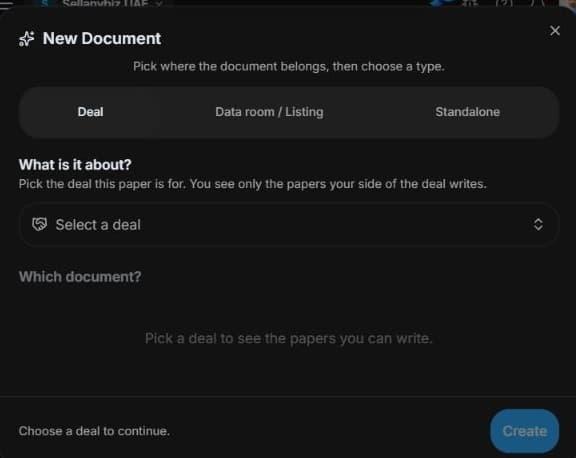
Task: Switch to Data room / Listing tab
Action: point(269,112)
